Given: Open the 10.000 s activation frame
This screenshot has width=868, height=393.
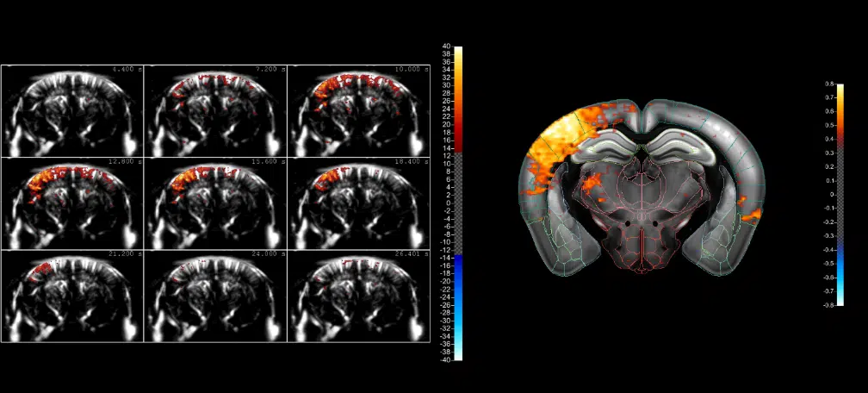Looking at the screenshot, I should tap(358, 110).
